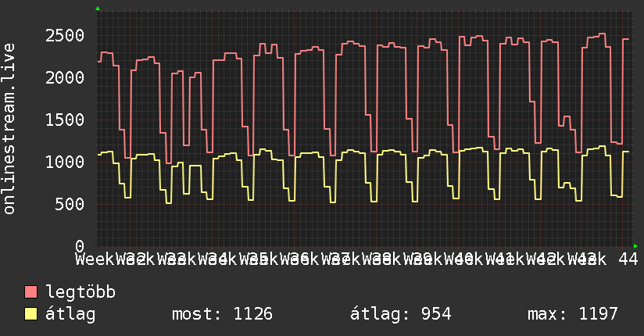
Task: Click the y-axis label 1500
Action: pyautogui.click(x=65, y=120)
